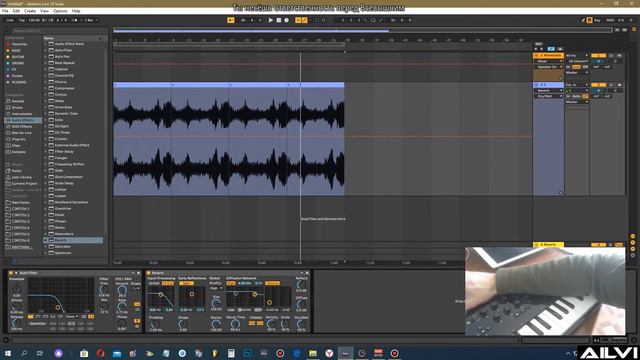The width and height of the screenshot is (640, 360).
Task: Enable Draw Mode pencil icon
Action: 583,20
